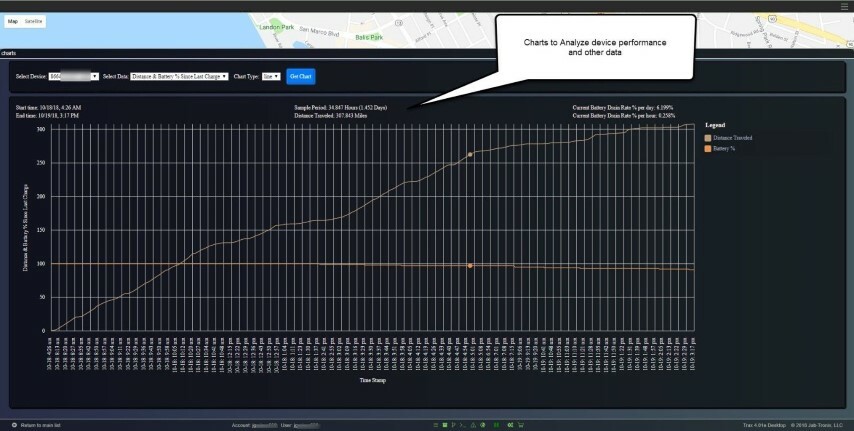
Task: Click the Legend heading
Action: coord(715,125)
